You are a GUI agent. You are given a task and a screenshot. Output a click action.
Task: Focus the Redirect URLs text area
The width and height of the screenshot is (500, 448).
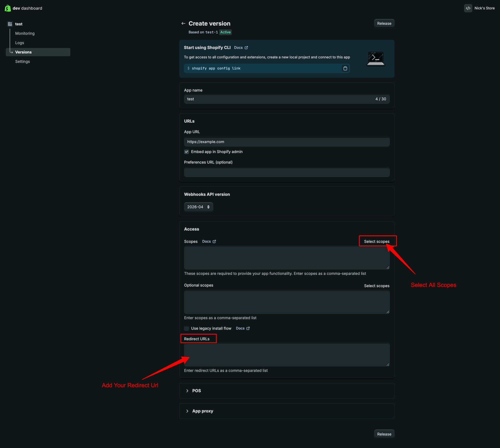point(287,355)
